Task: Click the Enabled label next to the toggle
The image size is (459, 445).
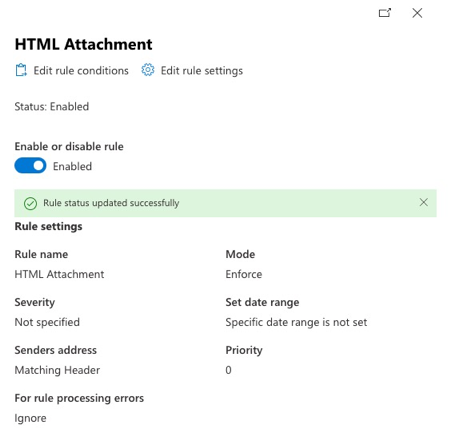Action: pyautogui.click(x=72, y=166)
